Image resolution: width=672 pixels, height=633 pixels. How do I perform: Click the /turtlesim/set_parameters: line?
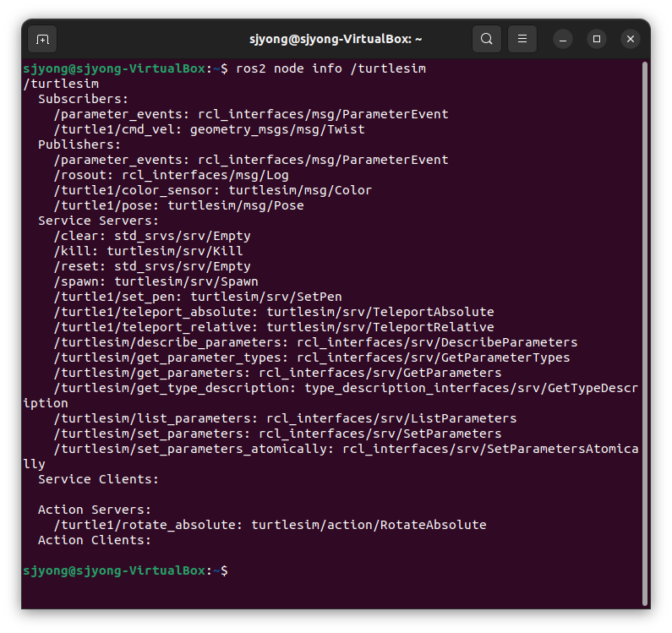277,434
